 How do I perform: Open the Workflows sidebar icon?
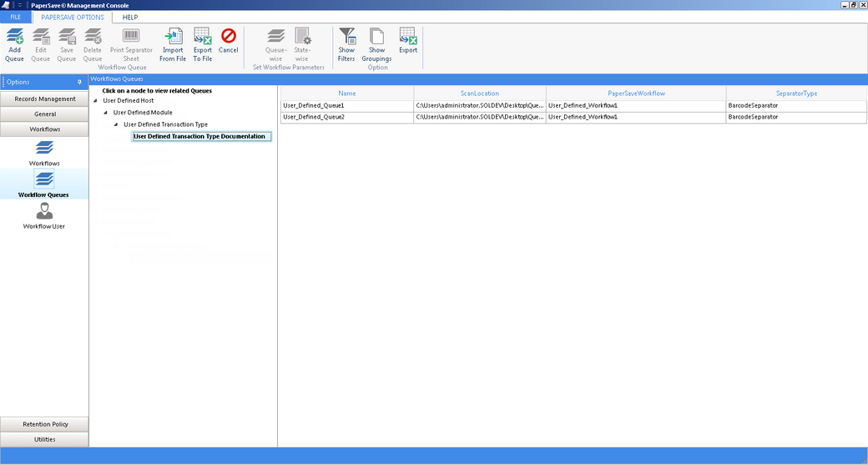(x=44, y=148)
